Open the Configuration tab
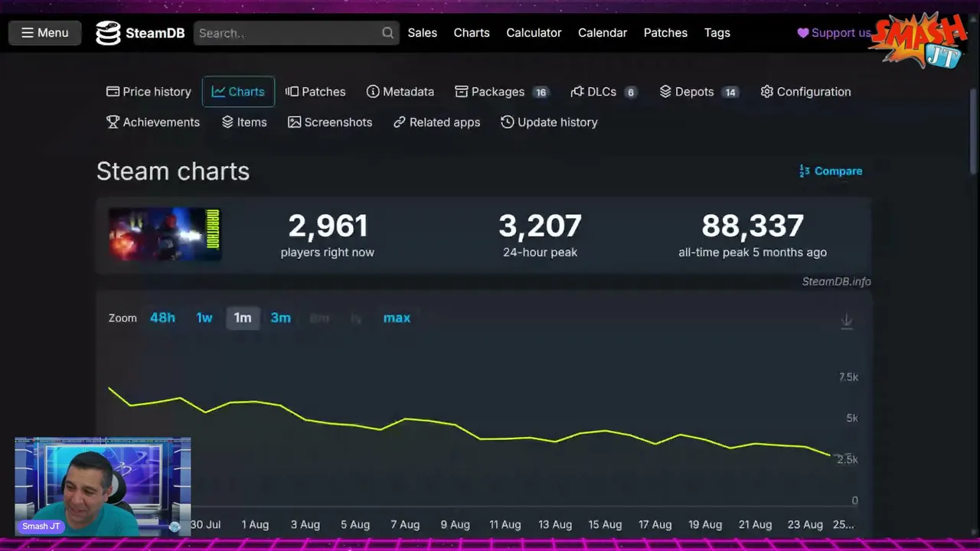The width and height of the screenshot is (980, 551). 805,92
